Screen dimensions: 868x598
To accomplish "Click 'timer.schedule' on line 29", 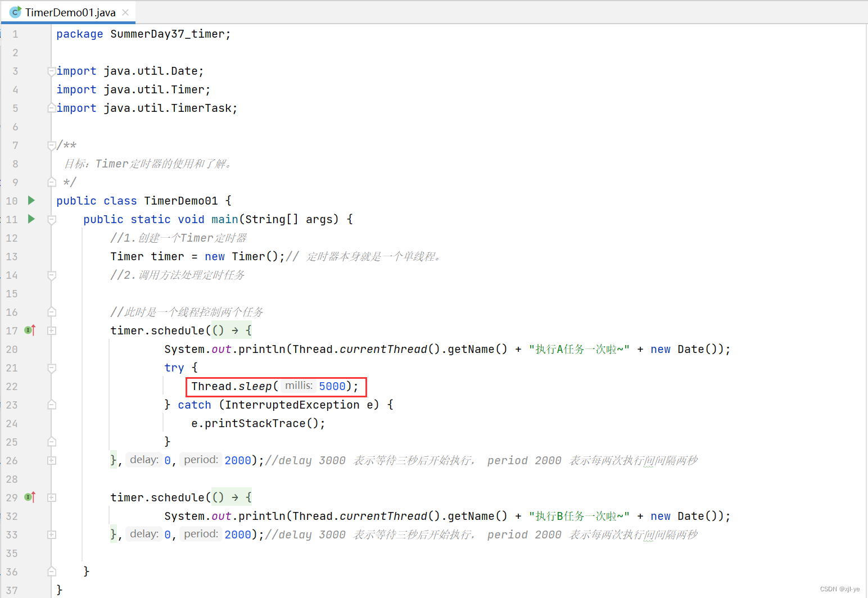I will (157, 497).
